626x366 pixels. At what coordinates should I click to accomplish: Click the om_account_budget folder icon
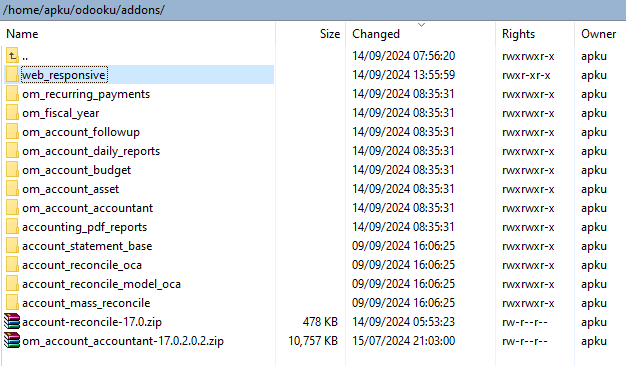click(x=12, y=170)
